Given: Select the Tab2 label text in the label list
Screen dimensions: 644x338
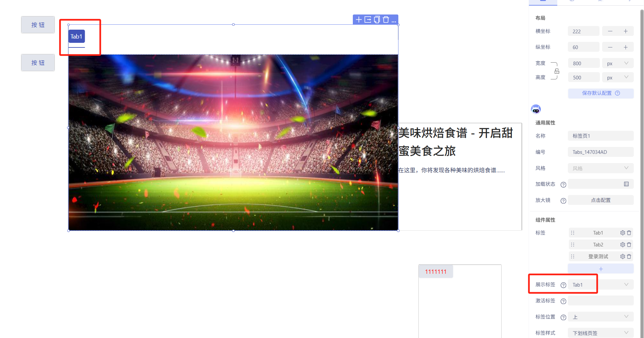Looking at the screenshot, I should click(598, 244).
